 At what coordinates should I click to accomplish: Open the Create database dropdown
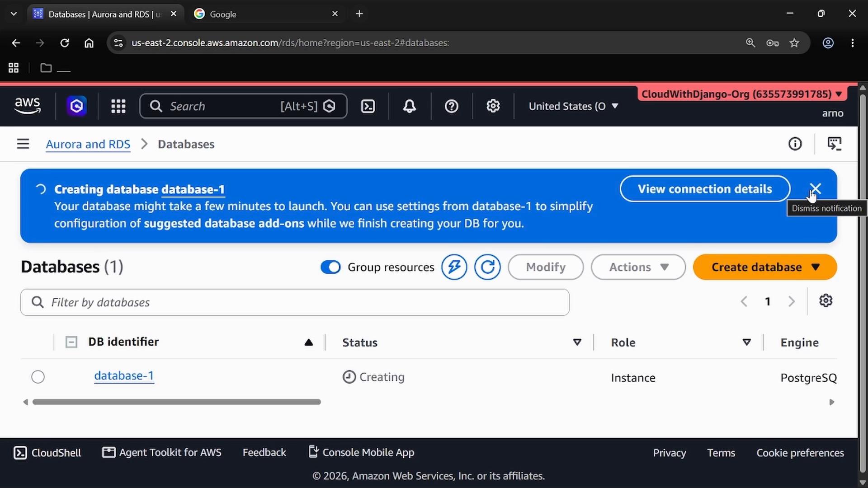(x=765, y=267)
